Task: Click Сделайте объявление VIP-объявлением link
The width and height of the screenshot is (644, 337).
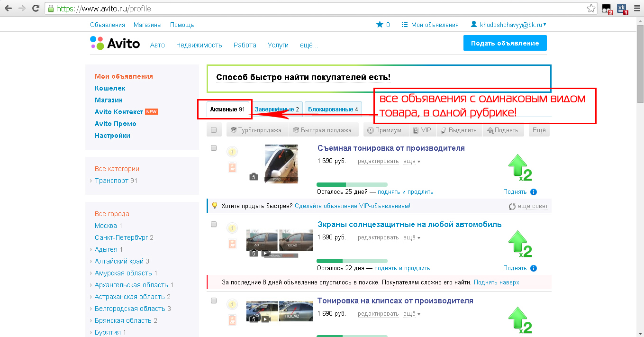Action: coord(353,206)
